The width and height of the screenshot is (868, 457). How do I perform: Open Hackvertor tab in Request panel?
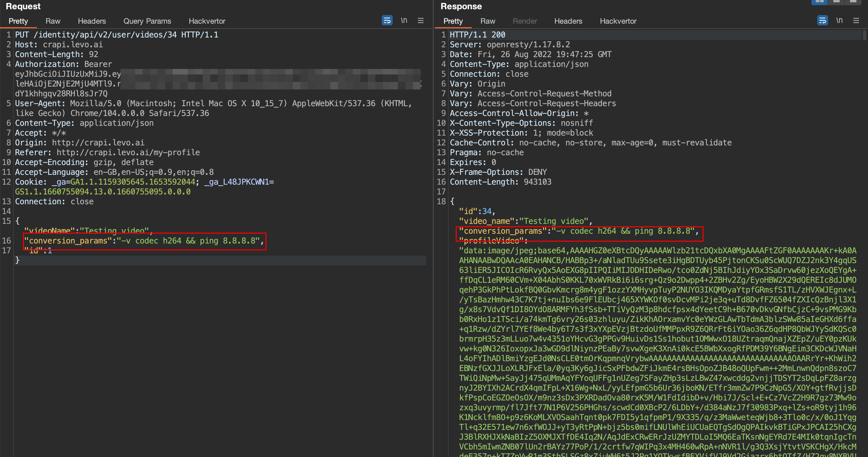click(x=207, y=21)
